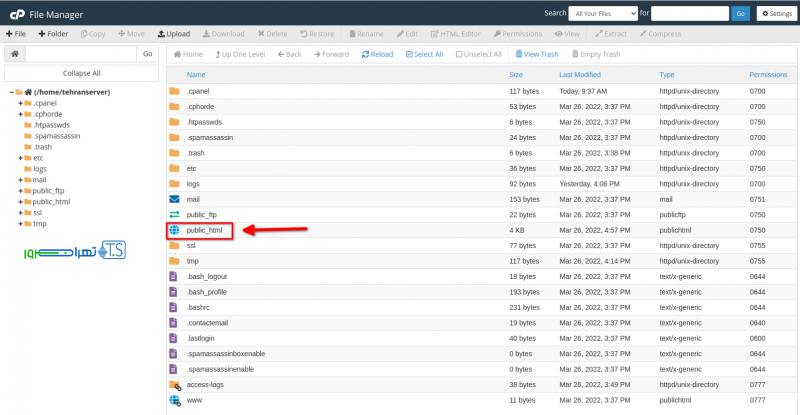Expand the .cpanel tree folder

point(20,103)
